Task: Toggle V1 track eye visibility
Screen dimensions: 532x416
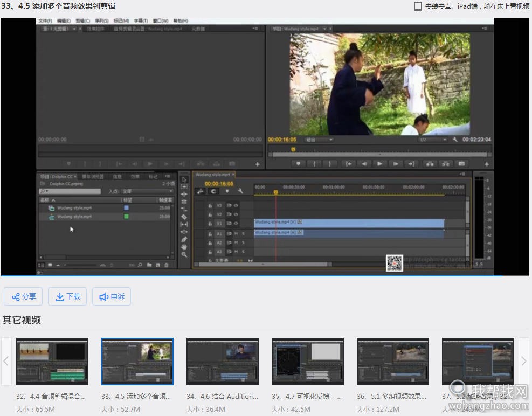Action: 236,223
